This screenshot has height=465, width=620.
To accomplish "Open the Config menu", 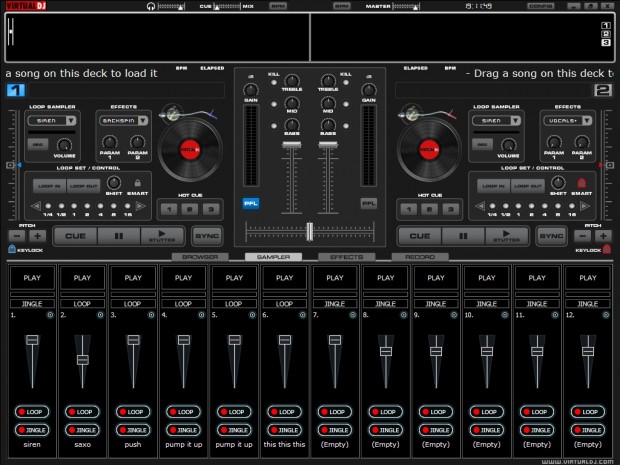I will [541, 6].
